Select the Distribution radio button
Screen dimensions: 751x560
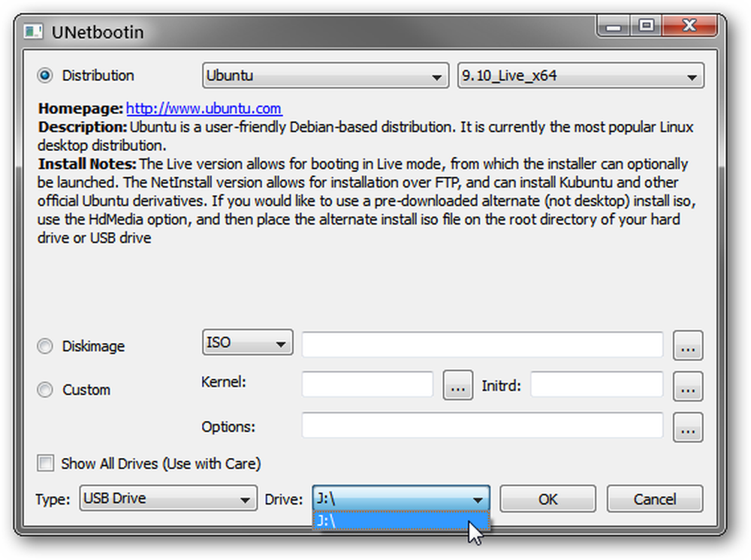coord(45,76)
